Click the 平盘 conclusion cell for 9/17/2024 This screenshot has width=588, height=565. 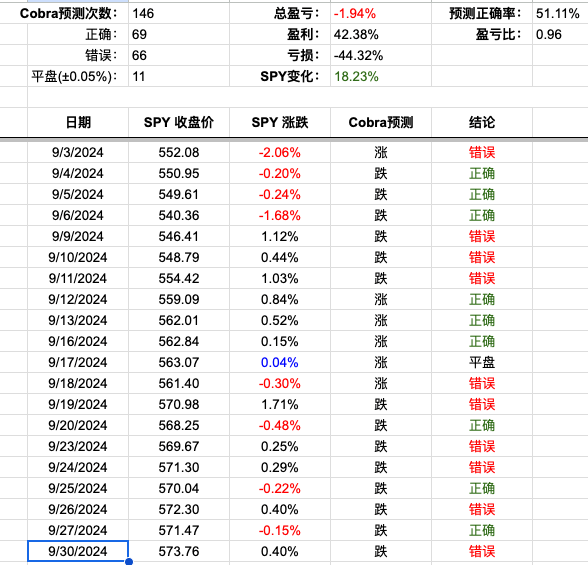point(482,362)
